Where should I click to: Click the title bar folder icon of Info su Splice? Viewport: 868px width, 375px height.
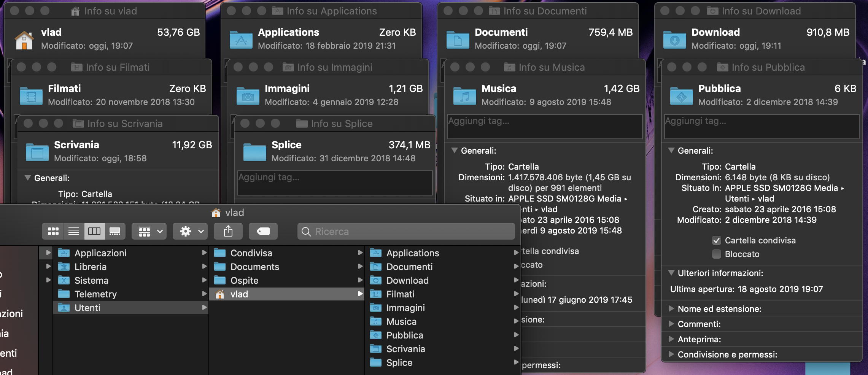[x=302, y=124]
